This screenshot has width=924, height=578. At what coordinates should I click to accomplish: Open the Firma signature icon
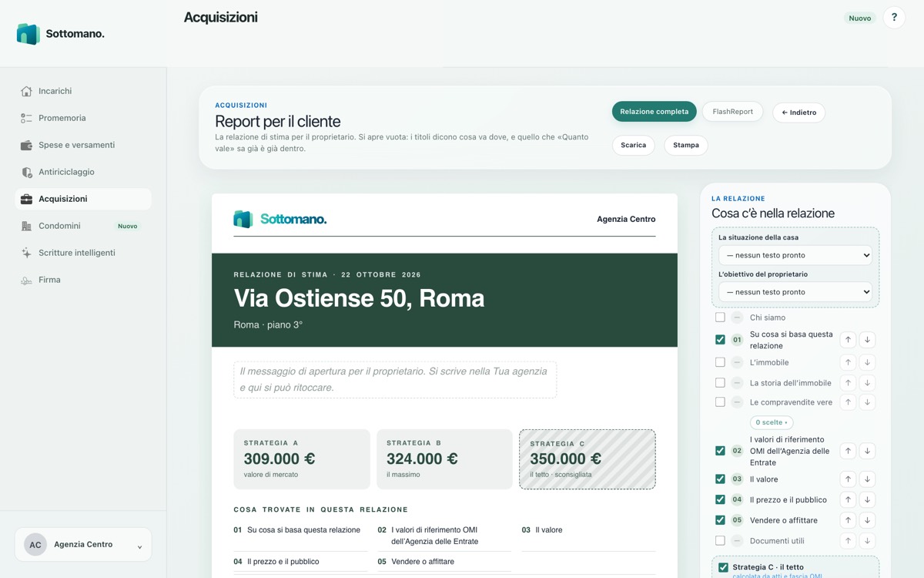(26, 280)
